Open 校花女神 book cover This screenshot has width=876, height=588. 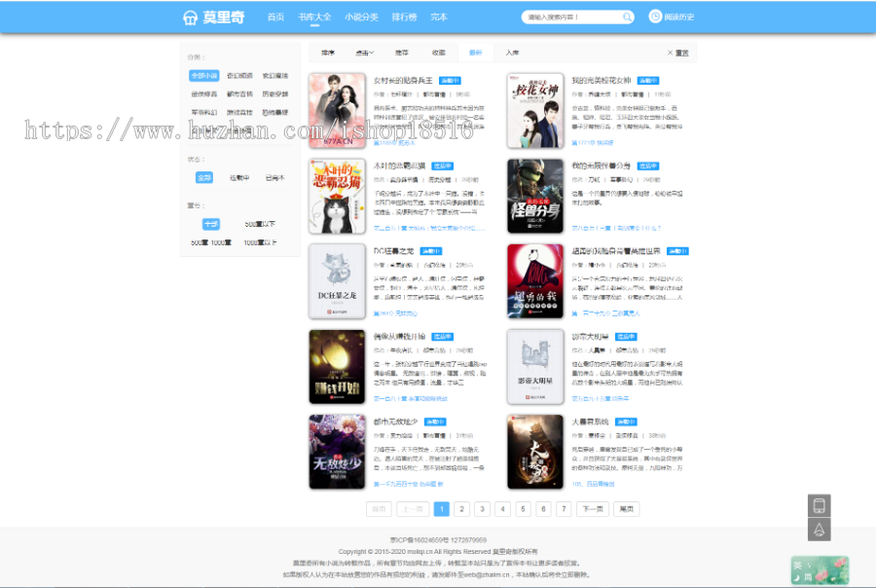coord(535,111)
